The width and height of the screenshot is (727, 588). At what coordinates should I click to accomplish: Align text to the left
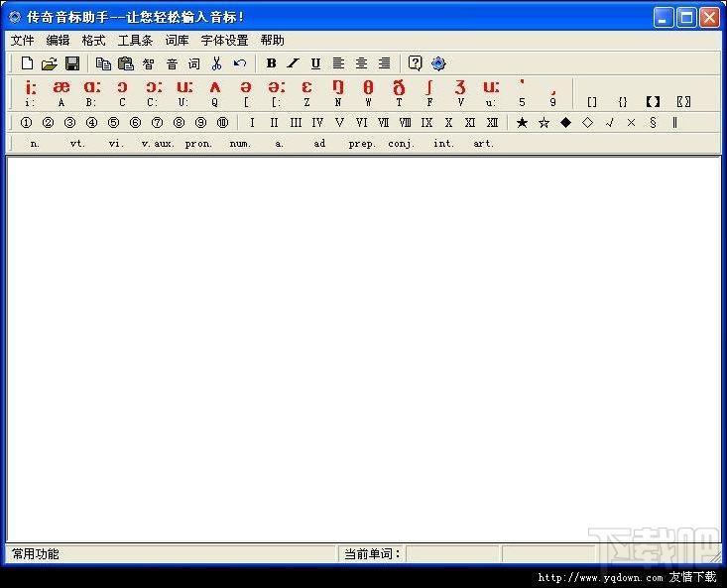[338, 63]
